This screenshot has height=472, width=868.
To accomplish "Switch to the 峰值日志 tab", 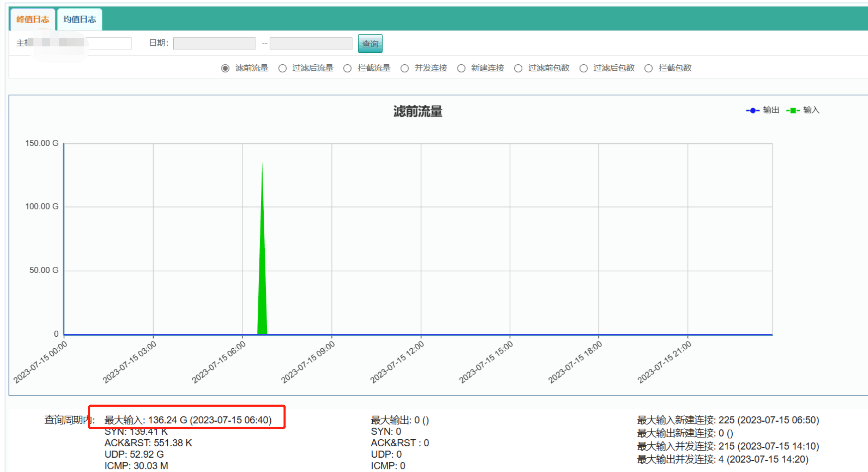I will point(32,19).
